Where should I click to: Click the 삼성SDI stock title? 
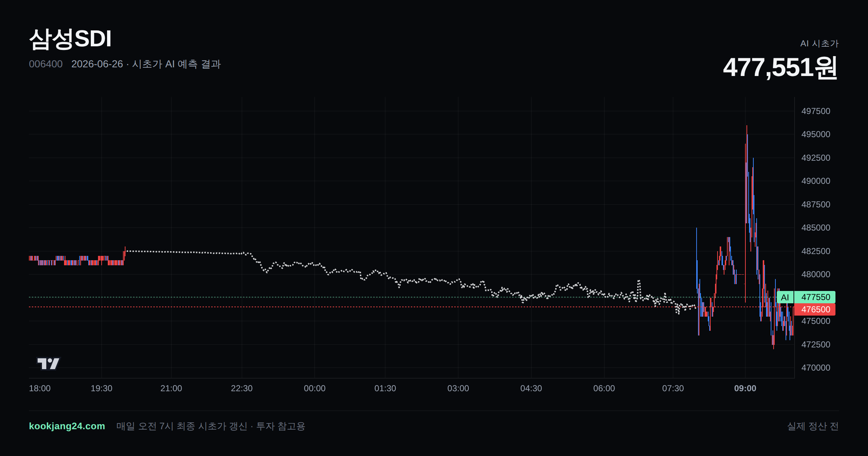[70, 39]
